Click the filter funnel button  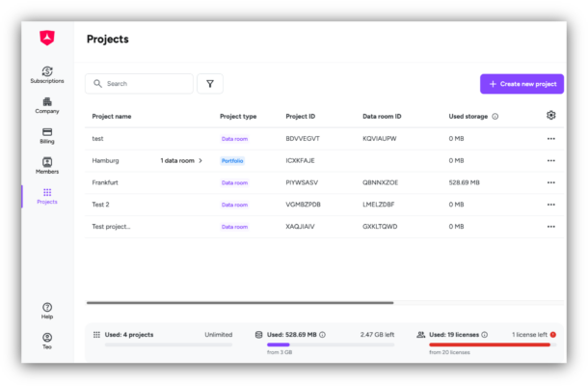pos(210,84)
